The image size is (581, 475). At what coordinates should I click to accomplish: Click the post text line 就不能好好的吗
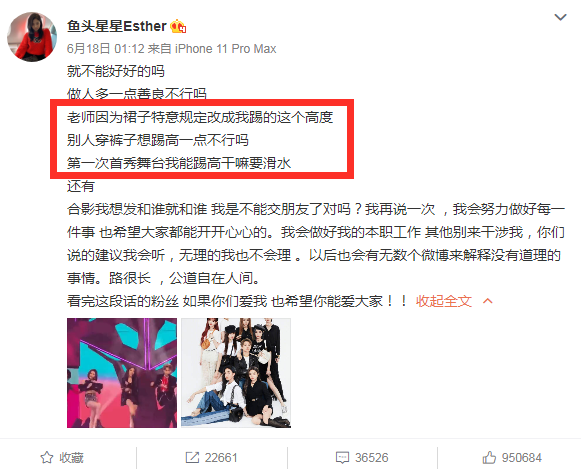[x=116, y=71]
